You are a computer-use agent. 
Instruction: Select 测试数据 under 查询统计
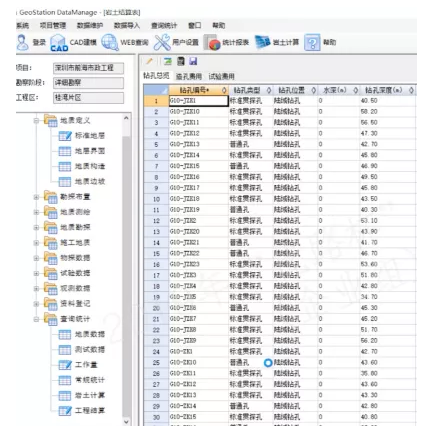[90, 350]
